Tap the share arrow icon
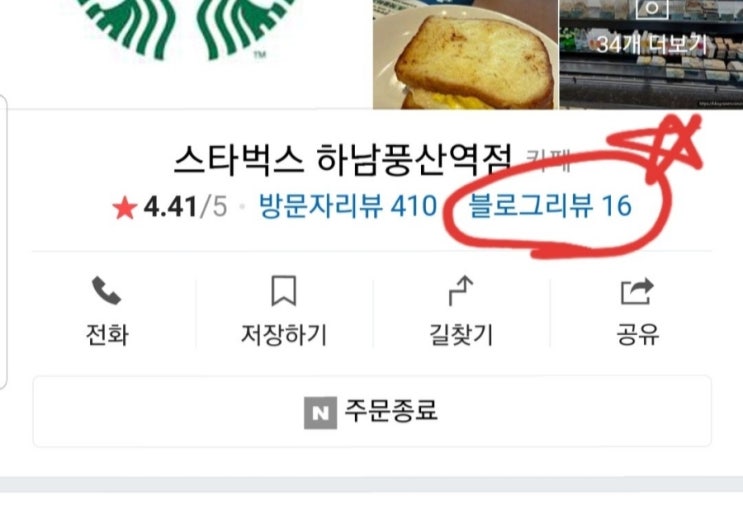Image resolution: width=743 pixels, height=505 pixels. (x=637, y=291)
